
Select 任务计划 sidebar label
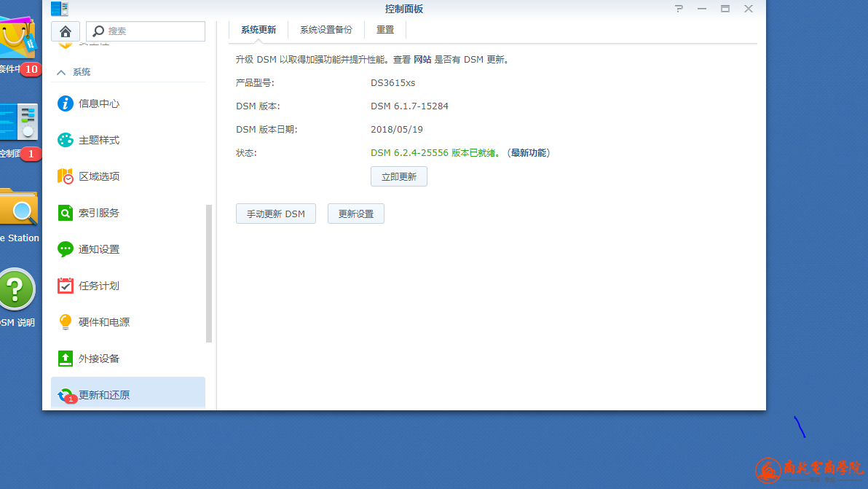click(x=99, y=286)
